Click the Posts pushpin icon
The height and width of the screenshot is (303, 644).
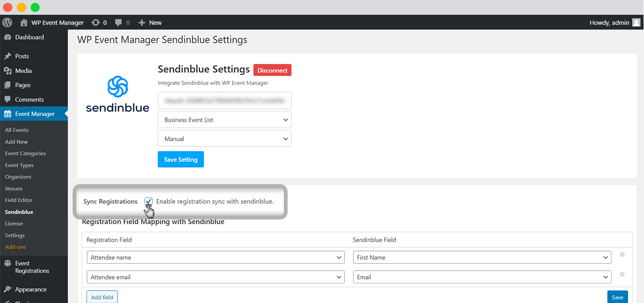8,56
